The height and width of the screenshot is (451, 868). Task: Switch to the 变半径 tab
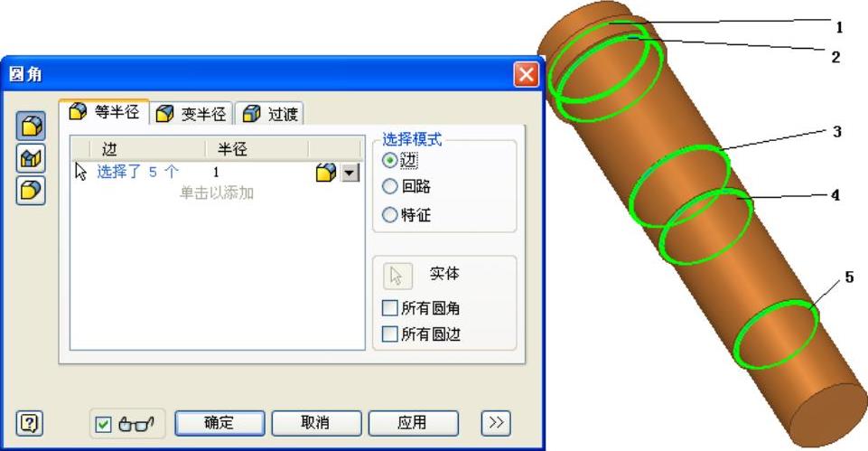(x=191, y=114)
